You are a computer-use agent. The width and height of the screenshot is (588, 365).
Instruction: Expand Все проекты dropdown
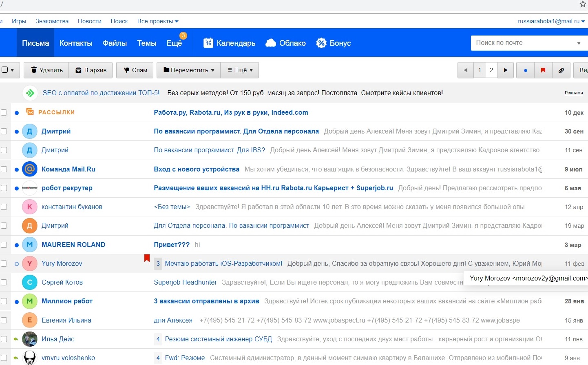(x=158, y=21)
